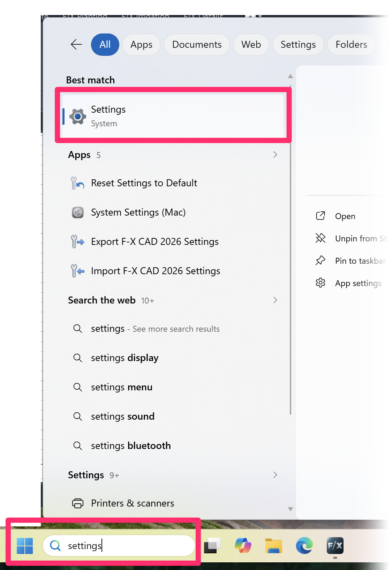Choose Pin to taskbar option
The height and width of the screenshot is (570, 392).
pos(351,261)
